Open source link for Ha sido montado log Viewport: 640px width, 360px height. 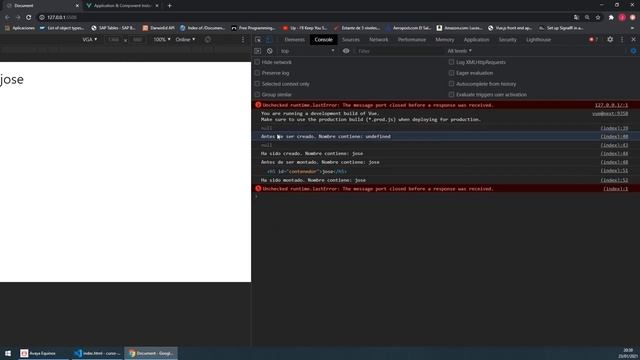click(614, 180)
